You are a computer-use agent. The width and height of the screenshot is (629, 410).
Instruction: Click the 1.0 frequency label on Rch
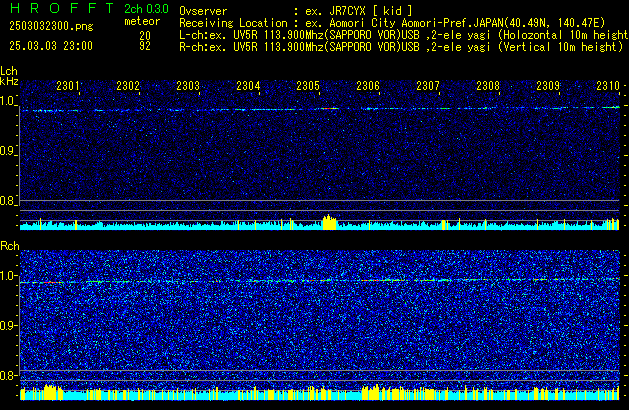tap(9, 276)
